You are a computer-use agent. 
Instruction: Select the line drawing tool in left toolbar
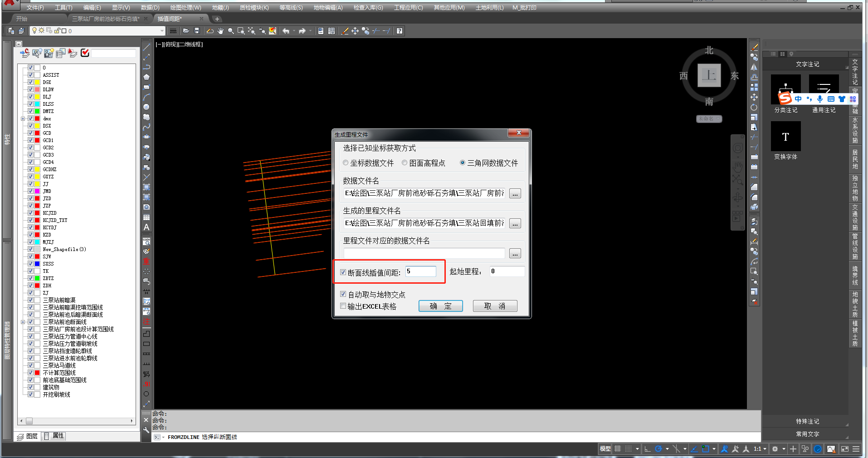146,47
